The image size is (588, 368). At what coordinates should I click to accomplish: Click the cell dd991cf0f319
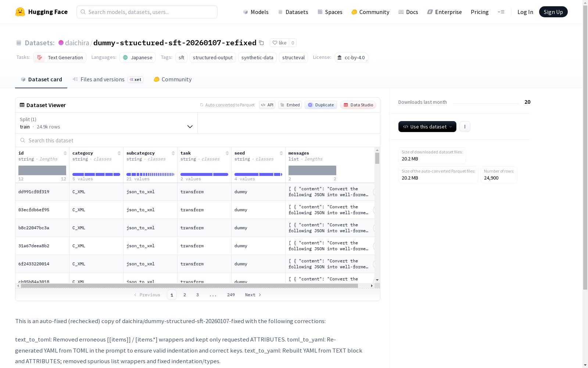point(42,192)
